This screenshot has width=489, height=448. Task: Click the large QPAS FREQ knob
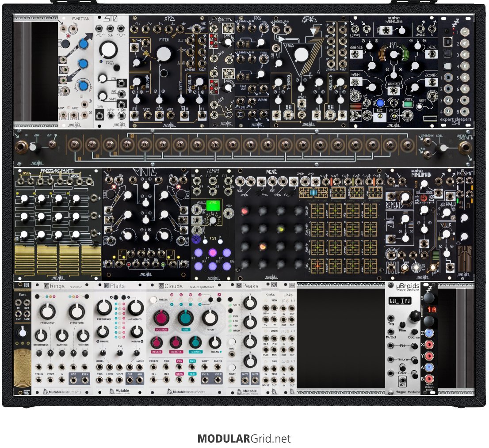click(301, 55)
